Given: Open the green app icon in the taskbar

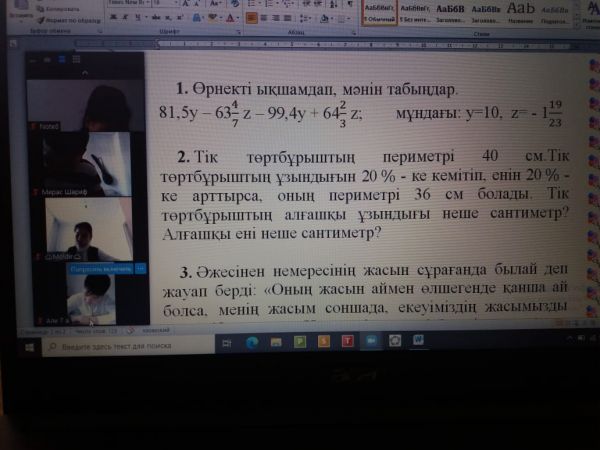Looking at the screenshot, I should 300,341.
